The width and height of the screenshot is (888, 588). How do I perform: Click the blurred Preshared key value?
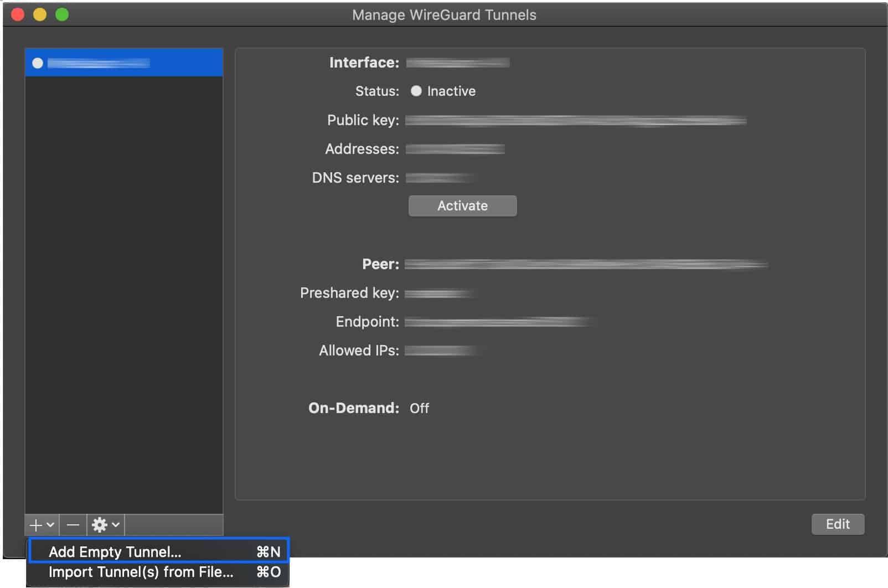tap(440, 293)
